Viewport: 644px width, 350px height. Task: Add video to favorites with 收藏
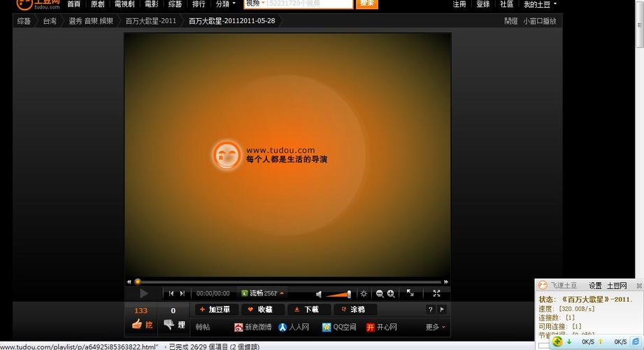tap(261, 309)
